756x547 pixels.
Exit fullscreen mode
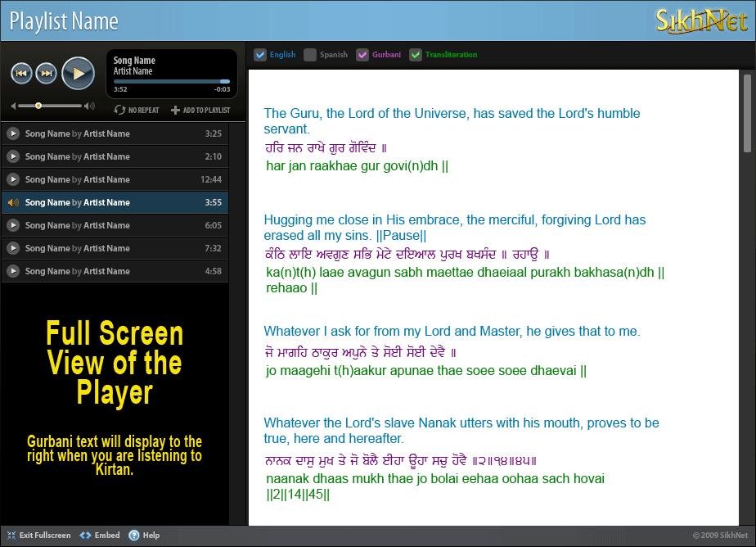(x=11, y=535)
